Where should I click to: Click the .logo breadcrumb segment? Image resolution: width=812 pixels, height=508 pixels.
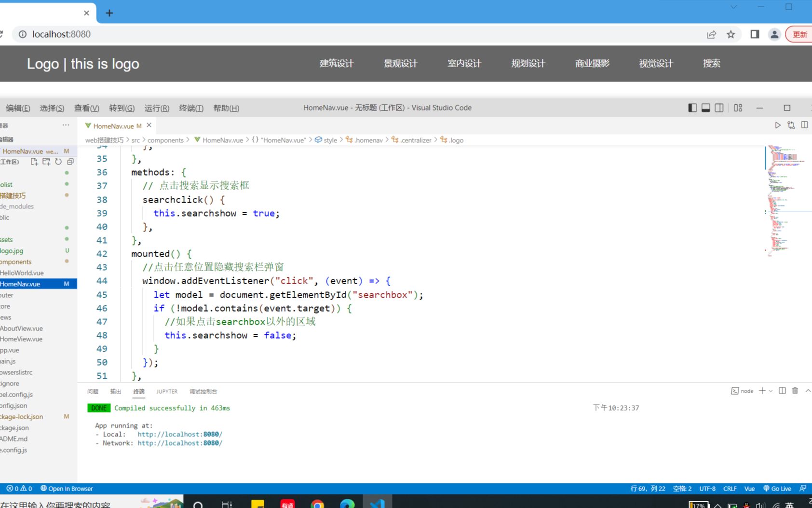[x=452, y=140]
